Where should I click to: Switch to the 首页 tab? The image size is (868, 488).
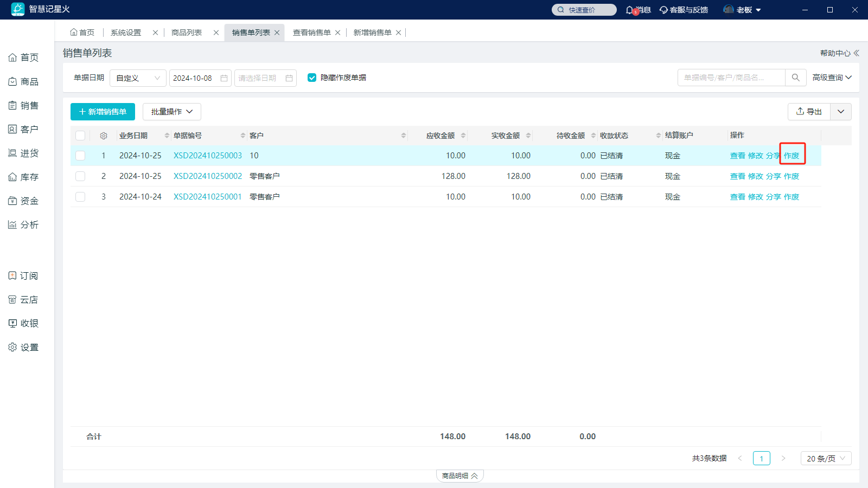pos(82,33)
